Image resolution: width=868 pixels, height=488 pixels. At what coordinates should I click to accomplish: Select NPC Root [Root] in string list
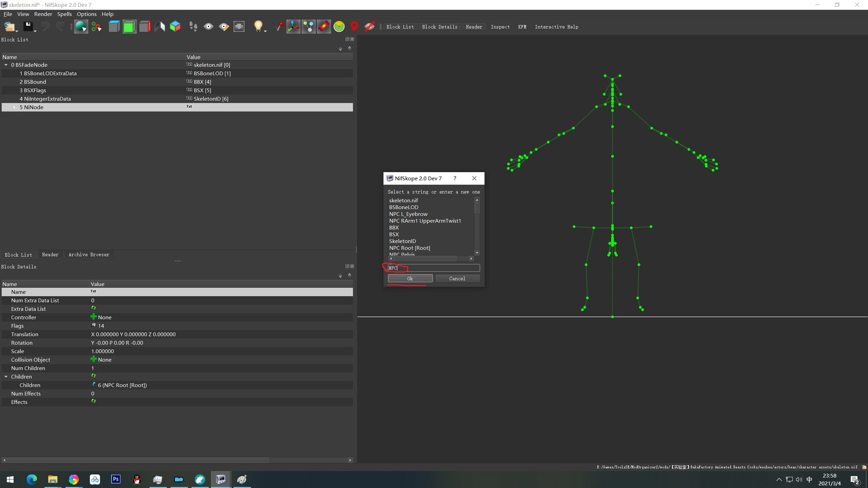tap(410, 248)
